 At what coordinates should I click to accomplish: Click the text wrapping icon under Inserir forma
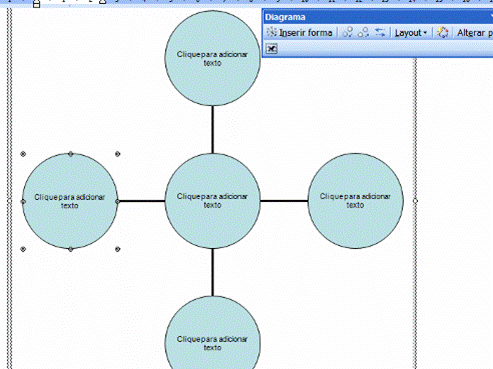tap(272, 49)
